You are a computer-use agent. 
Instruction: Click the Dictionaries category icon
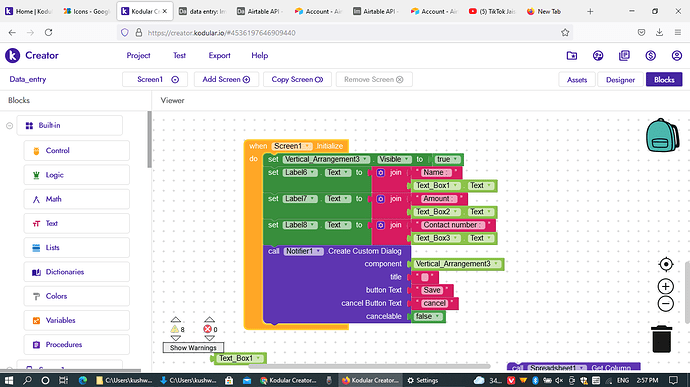tap(36, 272)
